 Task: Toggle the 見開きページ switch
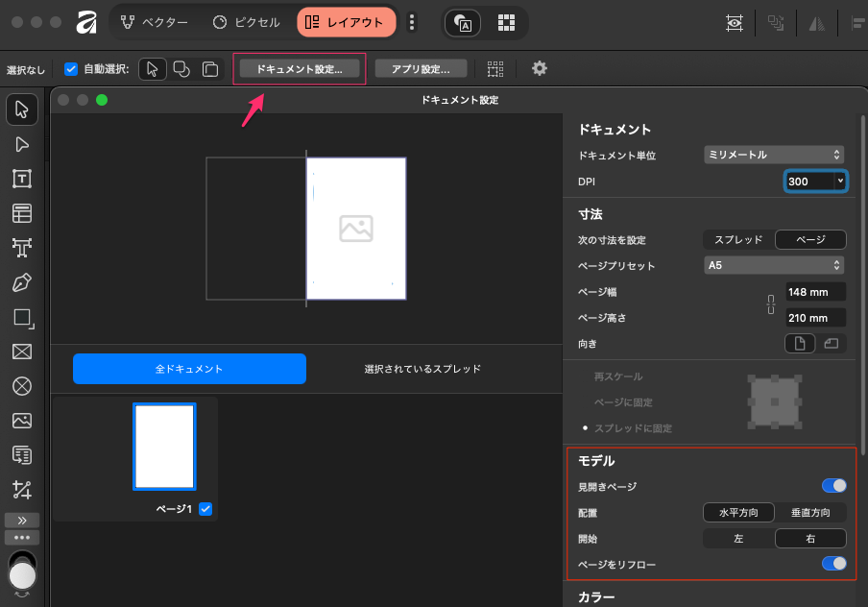[833, 486]
